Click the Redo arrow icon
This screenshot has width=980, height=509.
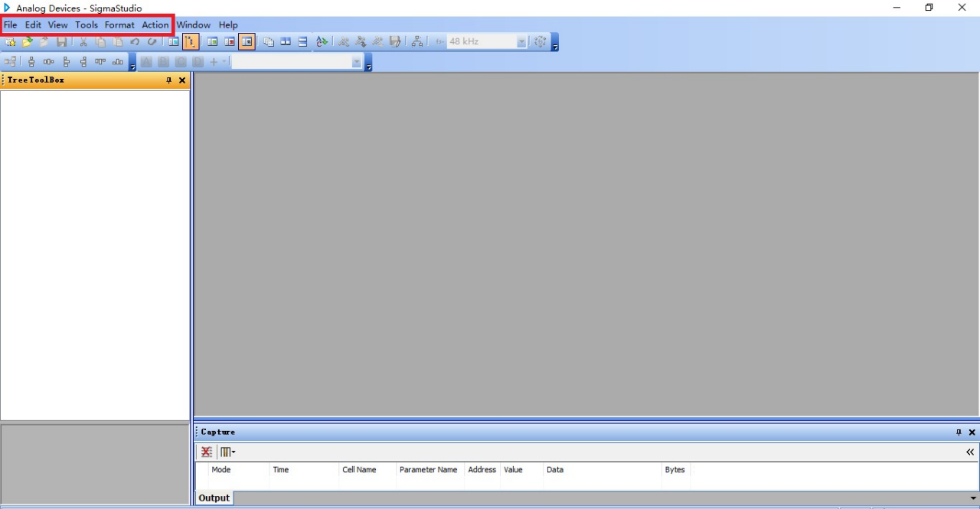152,42
